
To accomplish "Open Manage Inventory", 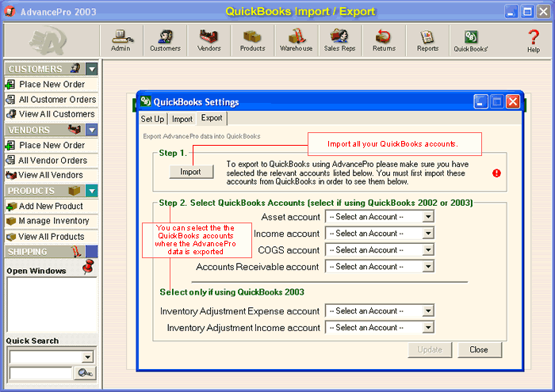I will click(51, 221).
